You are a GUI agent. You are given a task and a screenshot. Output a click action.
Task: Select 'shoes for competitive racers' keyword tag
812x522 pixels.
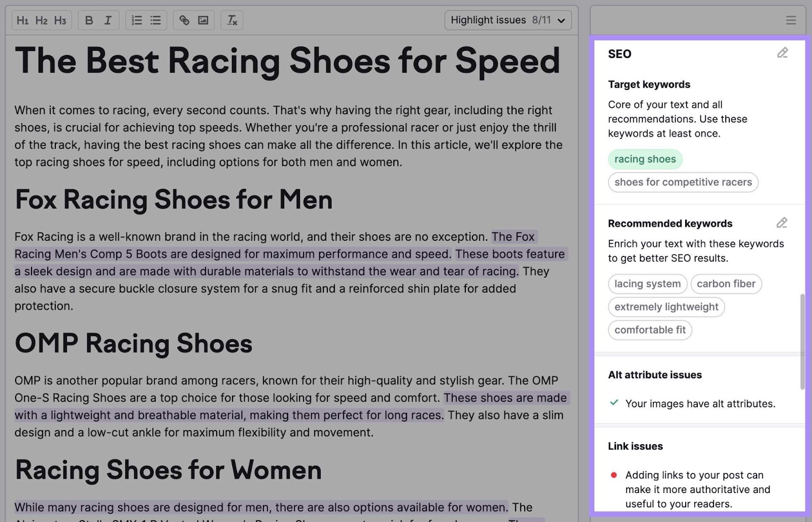(683, 182)
